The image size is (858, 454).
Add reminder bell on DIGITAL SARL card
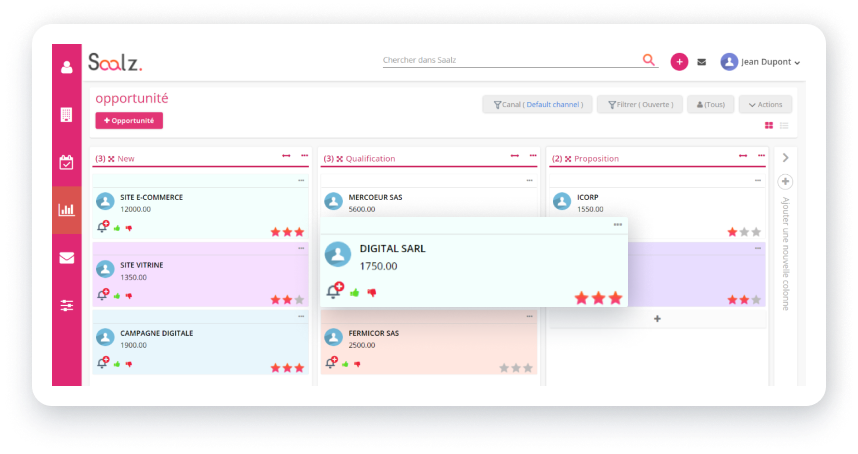(x=334, y=290)
